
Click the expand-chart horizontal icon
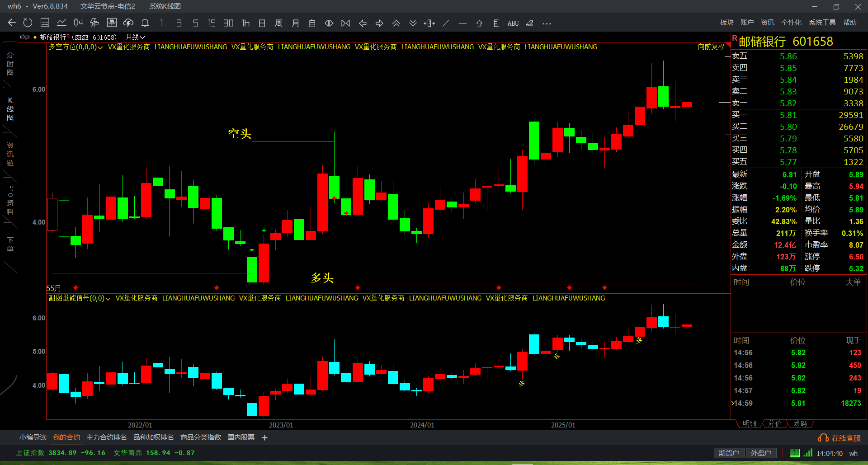tap(329, 23)
